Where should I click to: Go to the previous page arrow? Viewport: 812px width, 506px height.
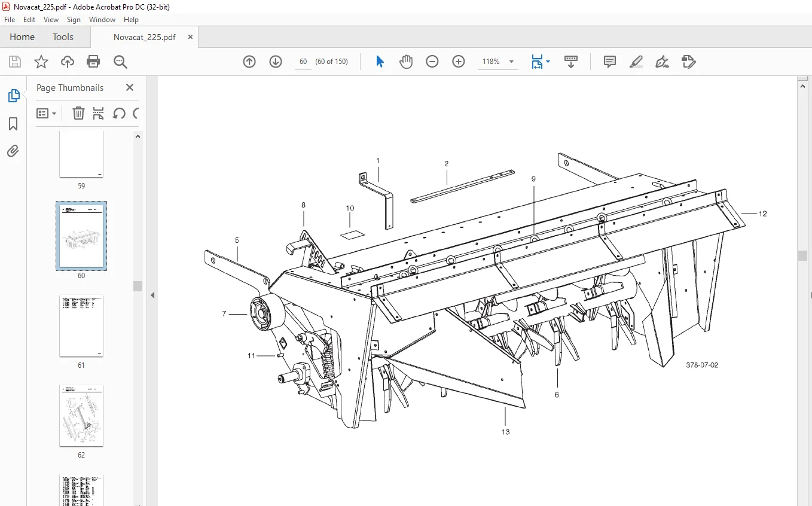pos(249,62)
